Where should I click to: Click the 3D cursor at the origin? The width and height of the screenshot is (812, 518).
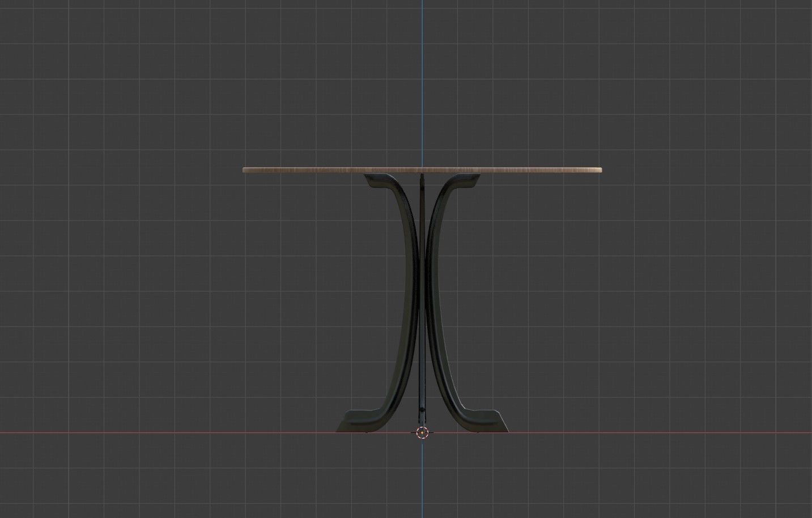point(422,433)
